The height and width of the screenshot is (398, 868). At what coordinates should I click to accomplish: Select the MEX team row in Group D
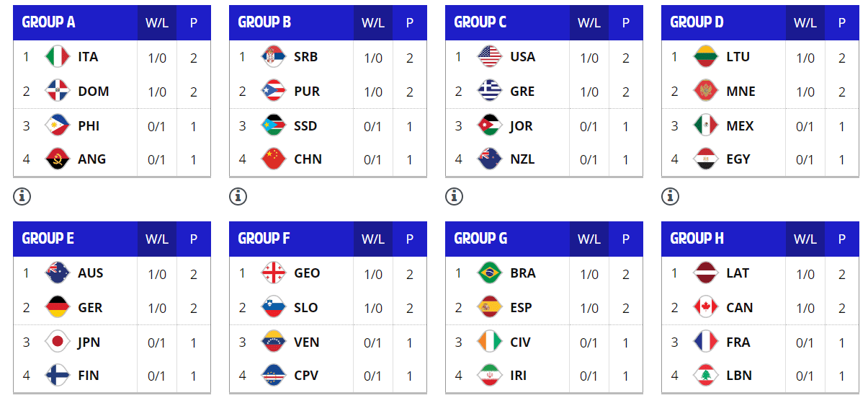[760, 126]
